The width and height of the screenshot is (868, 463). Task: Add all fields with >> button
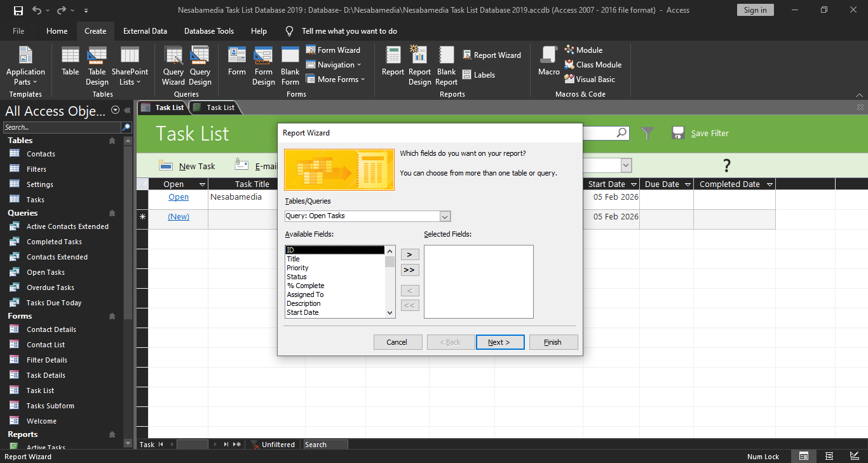coord(410,270)
